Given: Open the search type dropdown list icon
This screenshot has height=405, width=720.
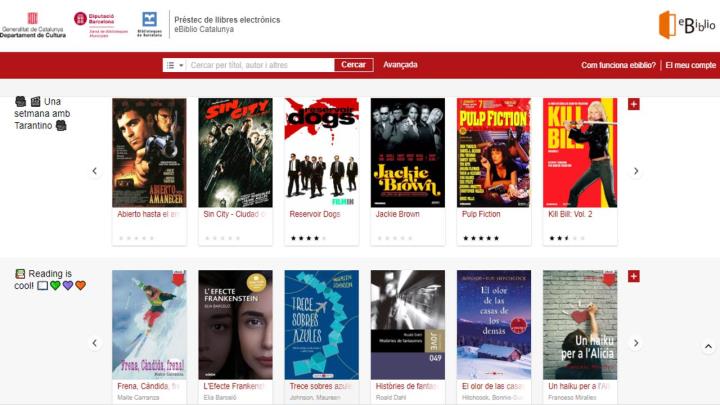Looking at the screenshot, I should pos(174,65).
